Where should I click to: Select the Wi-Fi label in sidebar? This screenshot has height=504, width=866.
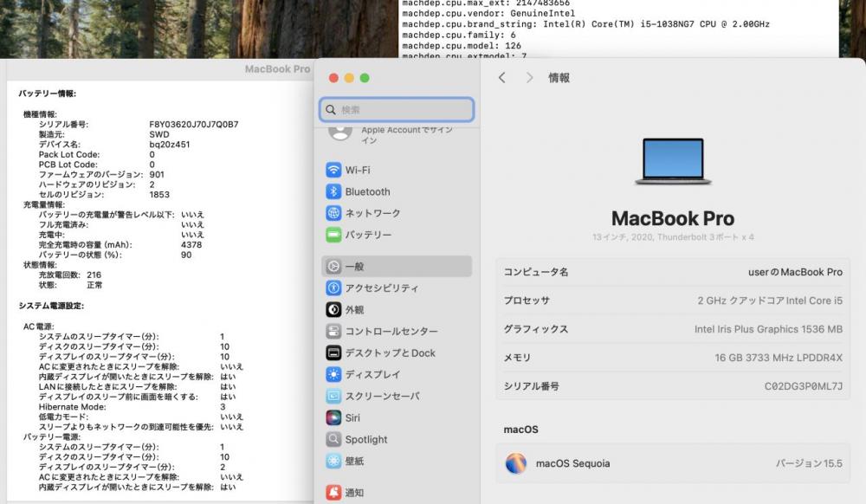point(358,170)
